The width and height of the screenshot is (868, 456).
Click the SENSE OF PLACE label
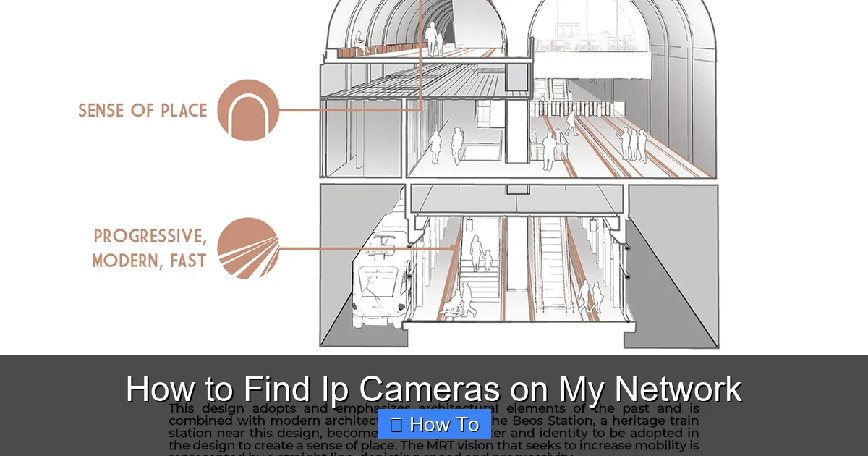pos(142,111)
